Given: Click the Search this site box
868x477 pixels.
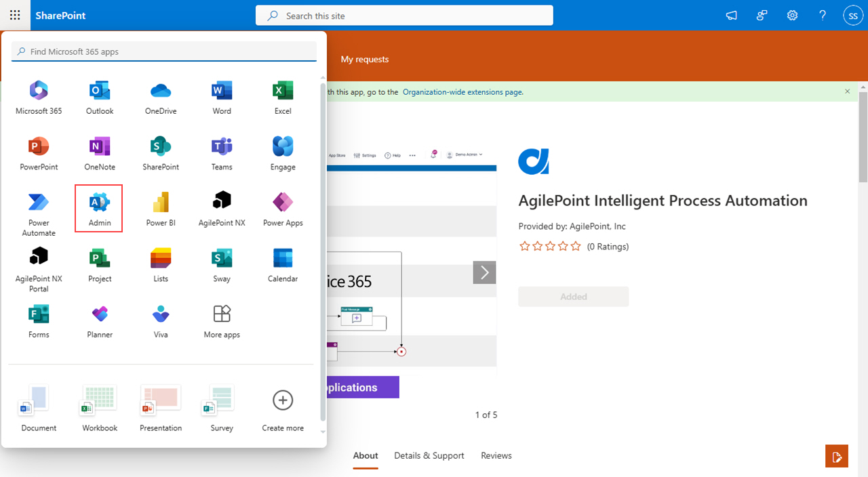Looking at the screenshot, I should pos(404,16).
